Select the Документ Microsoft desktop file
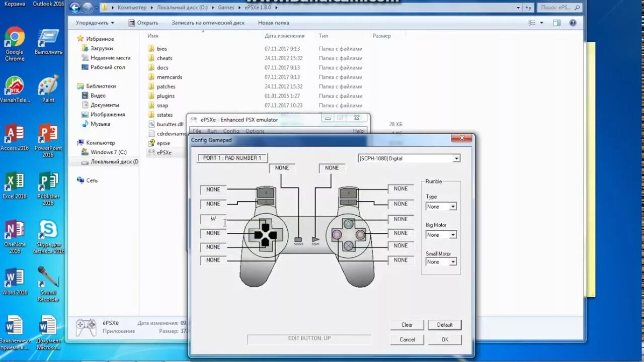 pyautogui.click(x=48, y=333)
